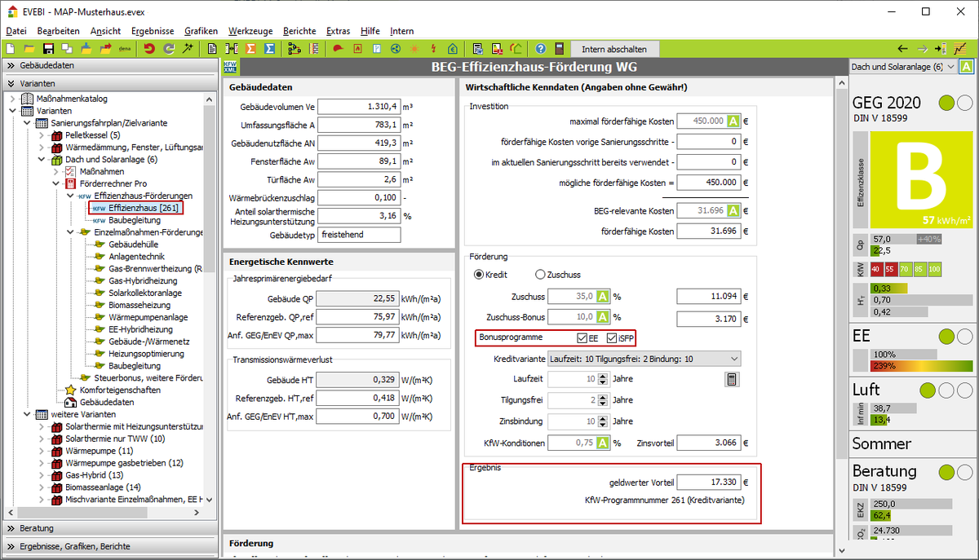Click the white circle next to EE heading

[965, 336]
